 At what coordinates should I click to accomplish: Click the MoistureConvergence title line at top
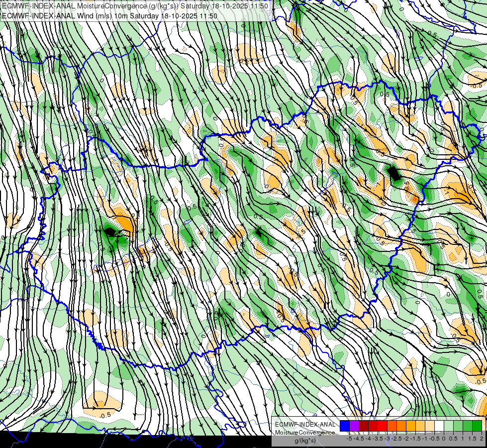(135, 6)
